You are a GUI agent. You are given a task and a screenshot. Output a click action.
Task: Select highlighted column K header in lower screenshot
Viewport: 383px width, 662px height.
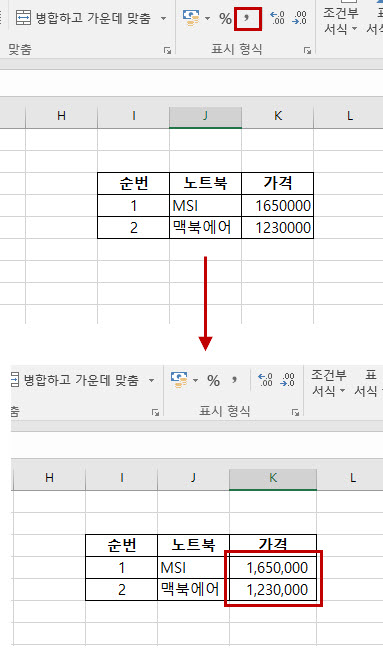pos(273,478)
